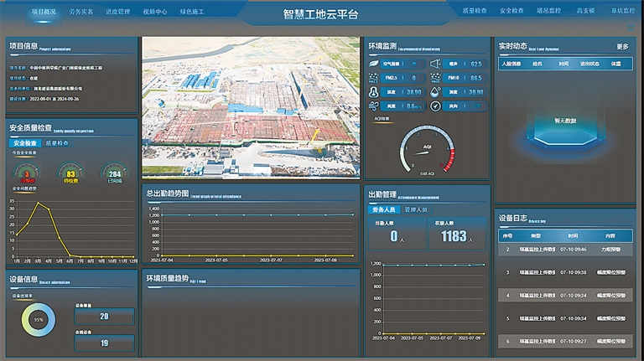Click the humidity droplet icon
The width and height of the screenshot is (644, 361).
pos(435,92)
